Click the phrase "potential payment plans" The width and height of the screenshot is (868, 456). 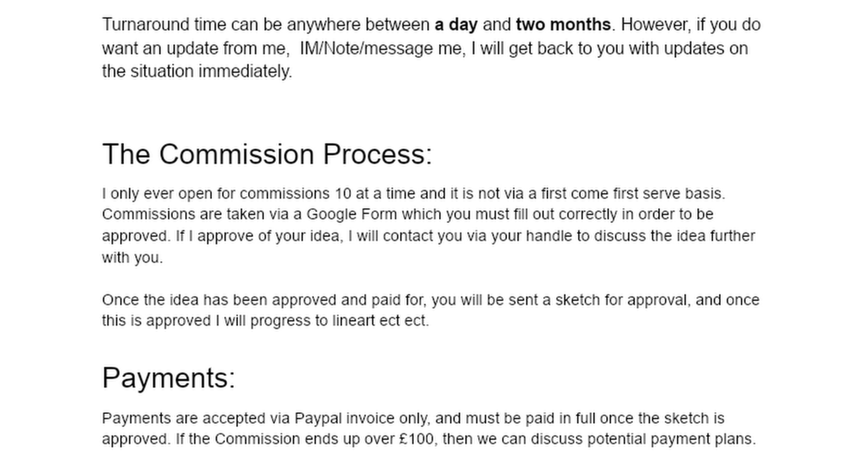(x=671, y=439)
